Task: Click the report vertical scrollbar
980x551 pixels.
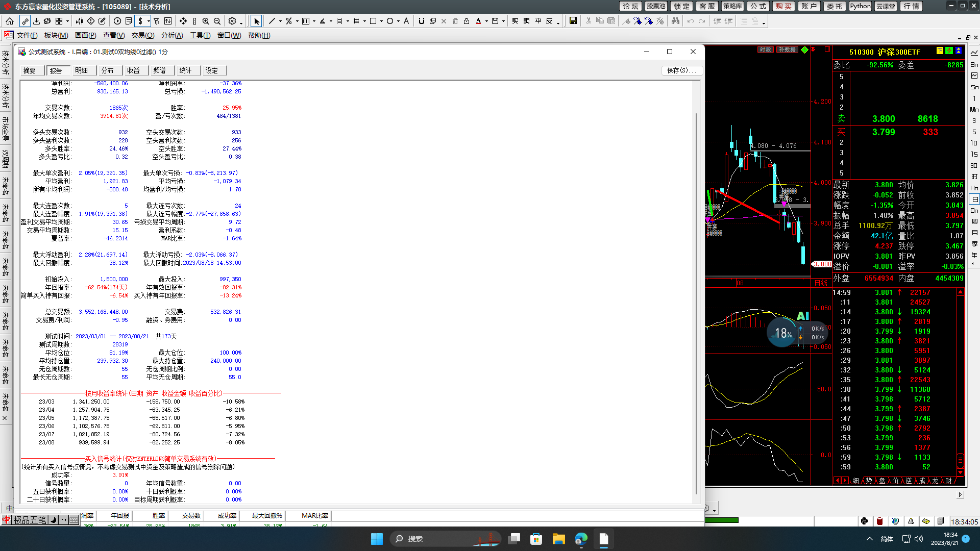Action: 696,303
